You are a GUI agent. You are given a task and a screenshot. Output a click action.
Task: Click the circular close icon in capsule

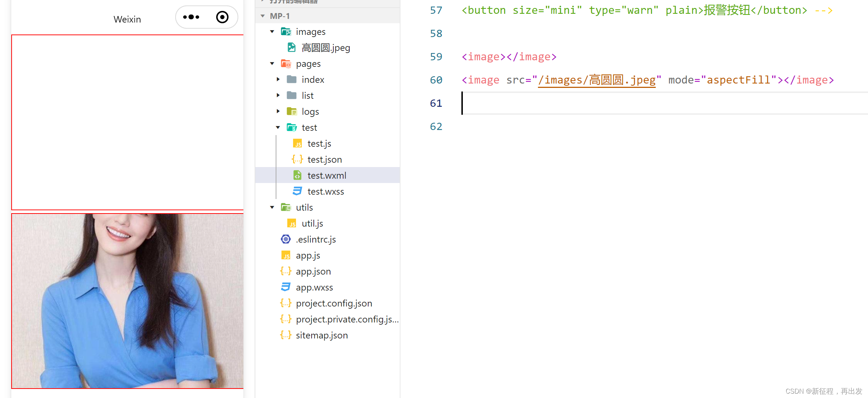click(222, 17)
